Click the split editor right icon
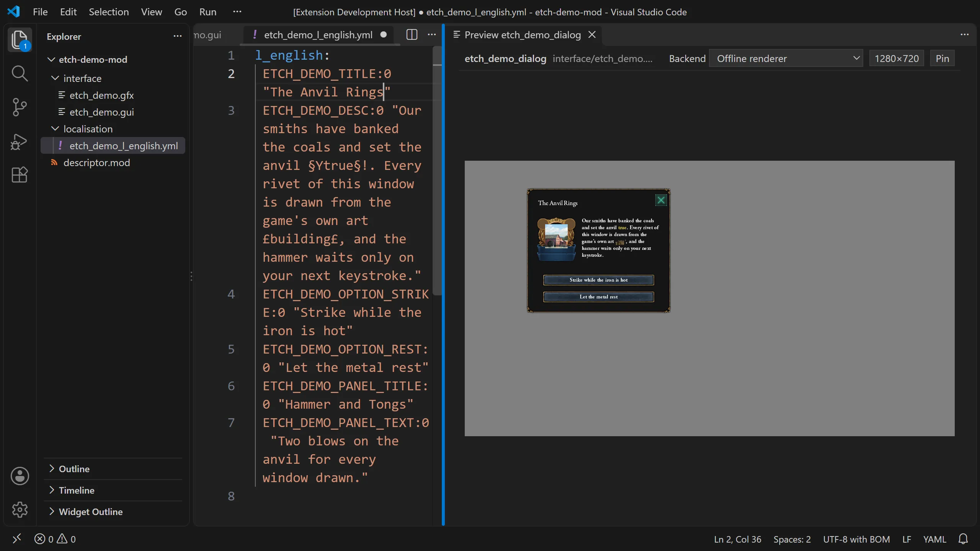This screenshot has height=551, width=980. [x=412, y=35]
